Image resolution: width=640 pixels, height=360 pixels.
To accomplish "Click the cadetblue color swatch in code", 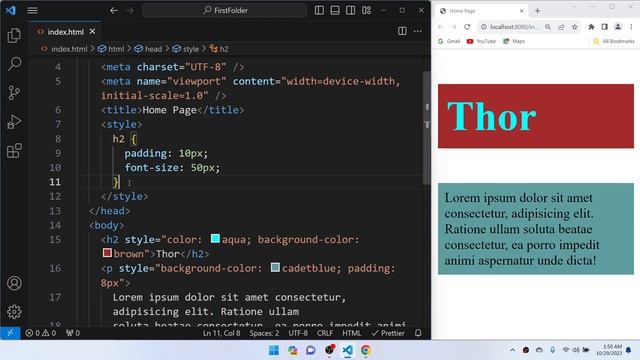I will pos(275,267).
